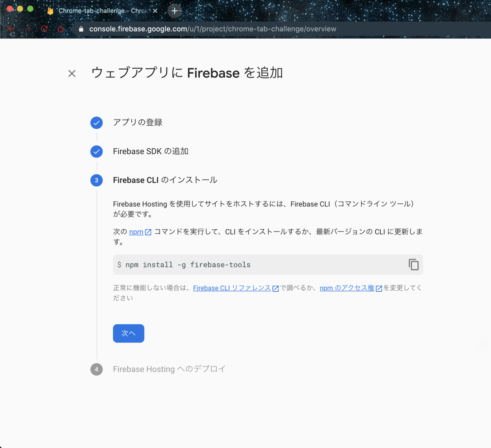Select the アプリの登録 step title
This screenshot has height=448, width=491.
click(138, 122)
